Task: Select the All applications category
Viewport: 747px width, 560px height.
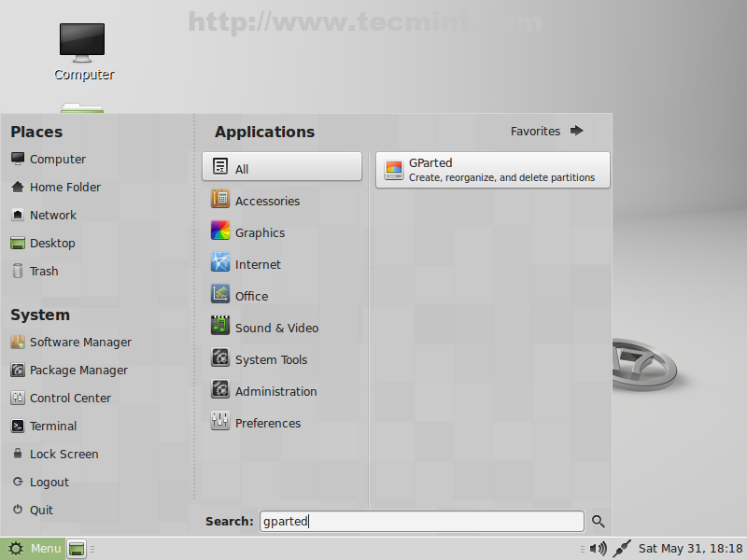Action: click(282, 166)
